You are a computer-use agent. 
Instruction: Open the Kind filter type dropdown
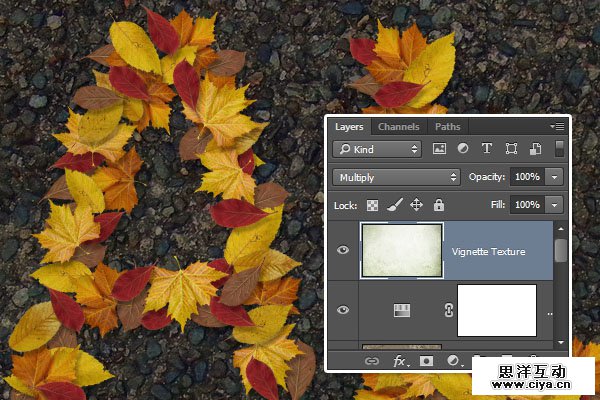(x=377, y=149)
